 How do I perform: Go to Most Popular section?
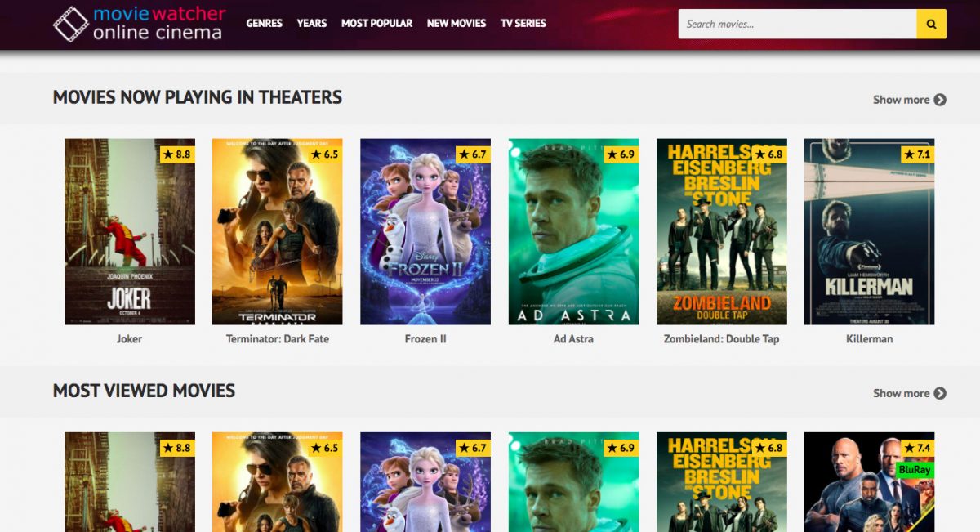click(376, 23)
